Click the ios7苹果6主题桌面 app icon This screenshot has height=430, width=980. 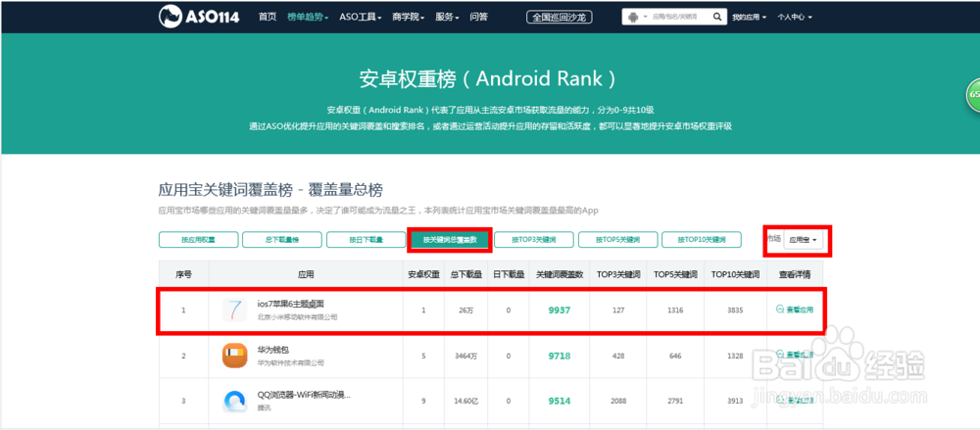tap(234, 310)
